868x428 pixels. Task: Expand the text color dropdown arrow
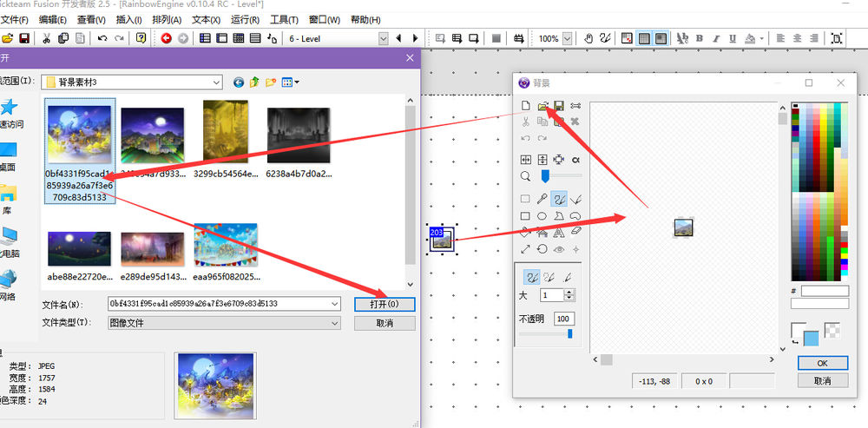(x=762, y=39)
